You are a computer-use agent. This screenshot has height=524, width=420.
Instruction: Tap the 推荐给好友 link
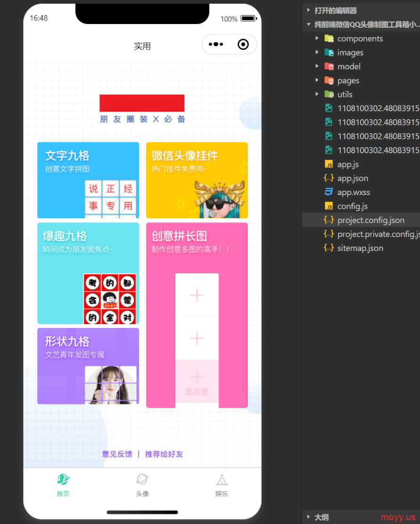[164, 454]
